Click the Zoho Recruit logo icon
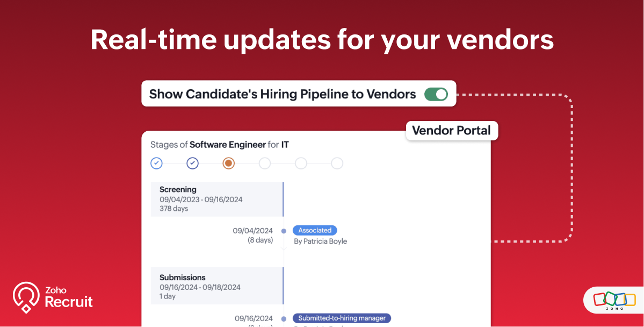 [x=26, y=297]
